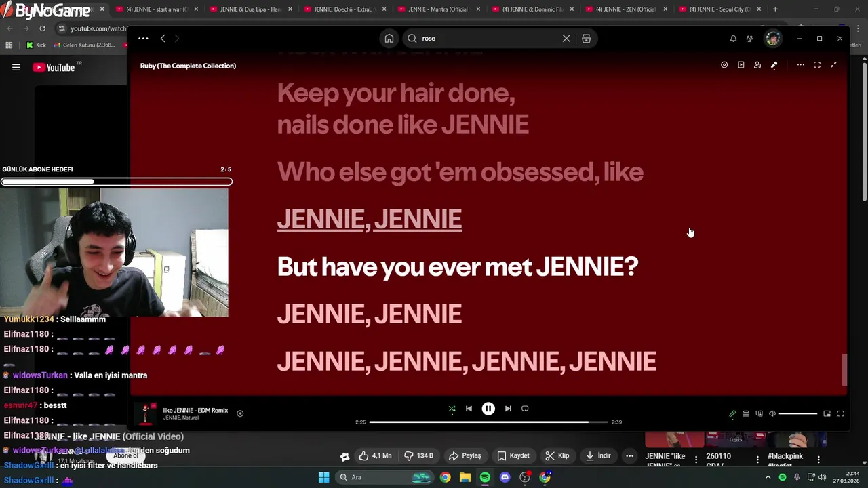
Task: Open the Spotify three-dot main menu
Action: (143, 39)
